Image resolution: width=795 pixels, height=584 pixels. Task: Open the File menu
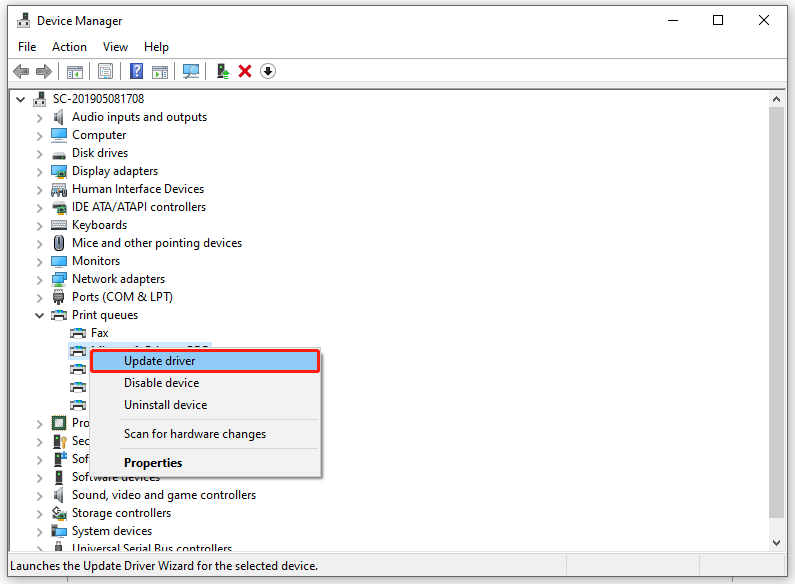coord(27,47)
